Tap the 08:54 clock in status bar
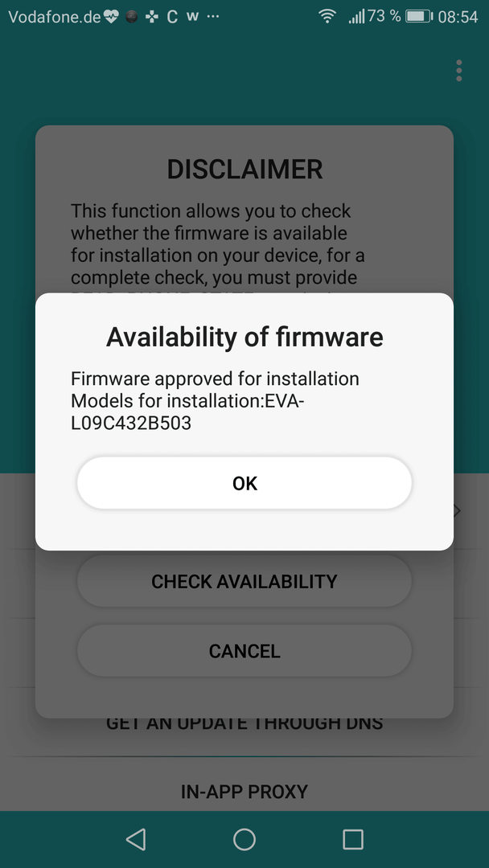 click(458, 17)
